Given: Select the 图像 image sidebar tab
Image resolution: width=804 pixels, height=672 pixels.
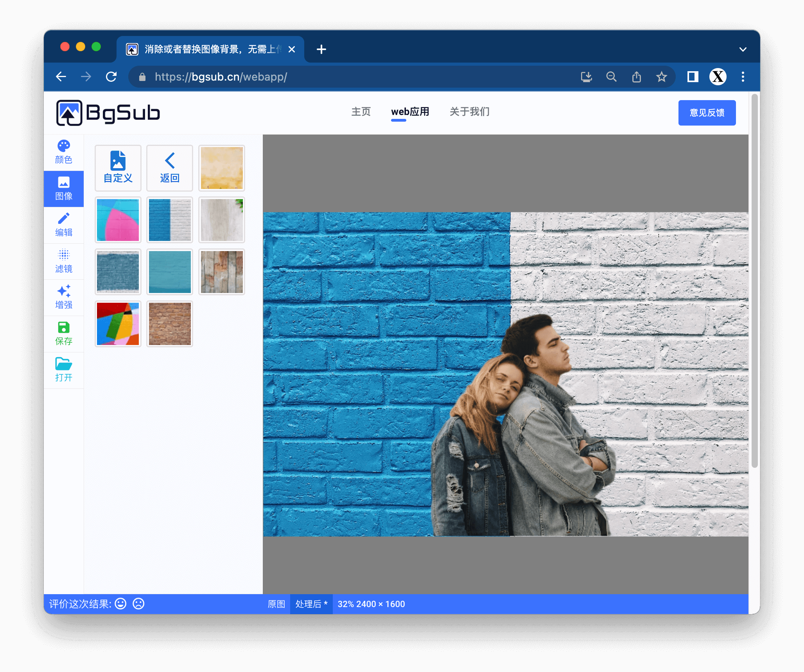Looking at the screenshot, I should click(63, 189).
